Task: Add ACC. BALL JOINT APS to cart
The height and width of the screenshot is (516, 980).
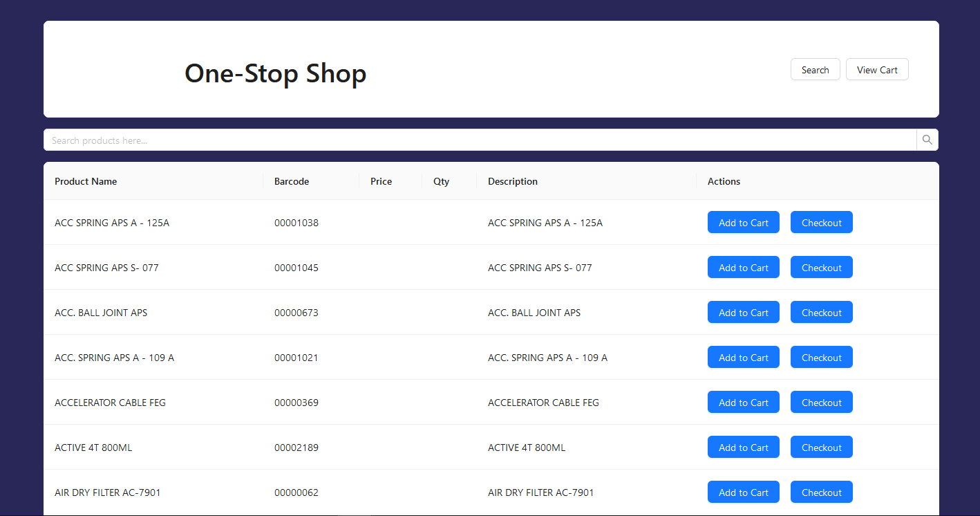Action: point(743,313)
